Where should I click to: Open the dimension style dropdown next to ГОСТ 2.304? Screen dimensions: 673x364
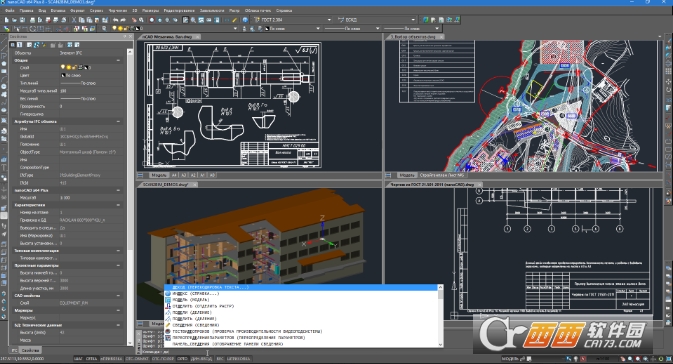[413, 20]
